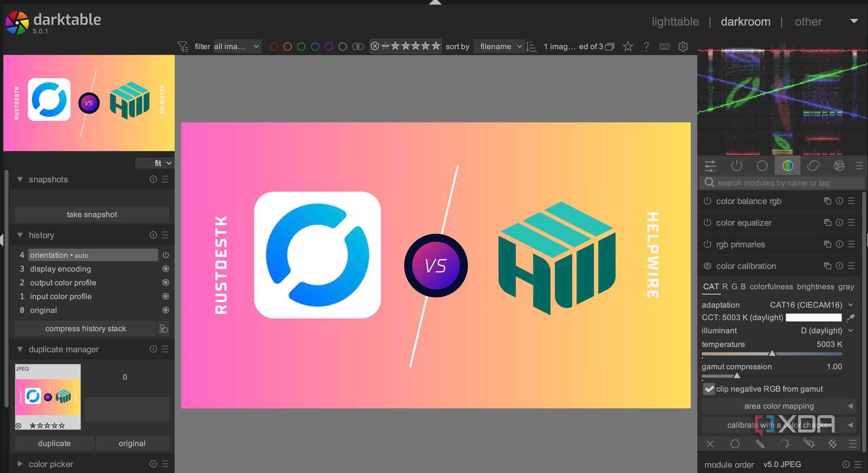868x473 pixels.
Task: Click the green color label filter
Action: [x=301, y=47]
